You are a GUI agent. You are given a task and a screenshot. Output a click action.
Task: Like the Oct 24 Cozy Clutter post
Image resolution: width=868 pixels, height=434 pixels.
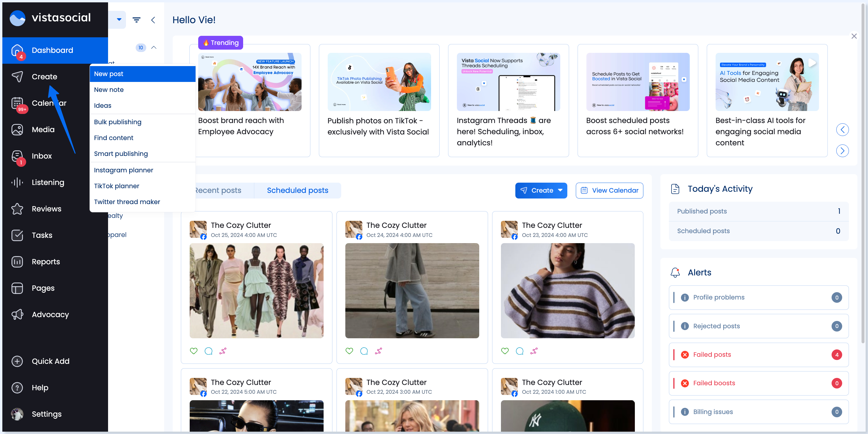349,351
